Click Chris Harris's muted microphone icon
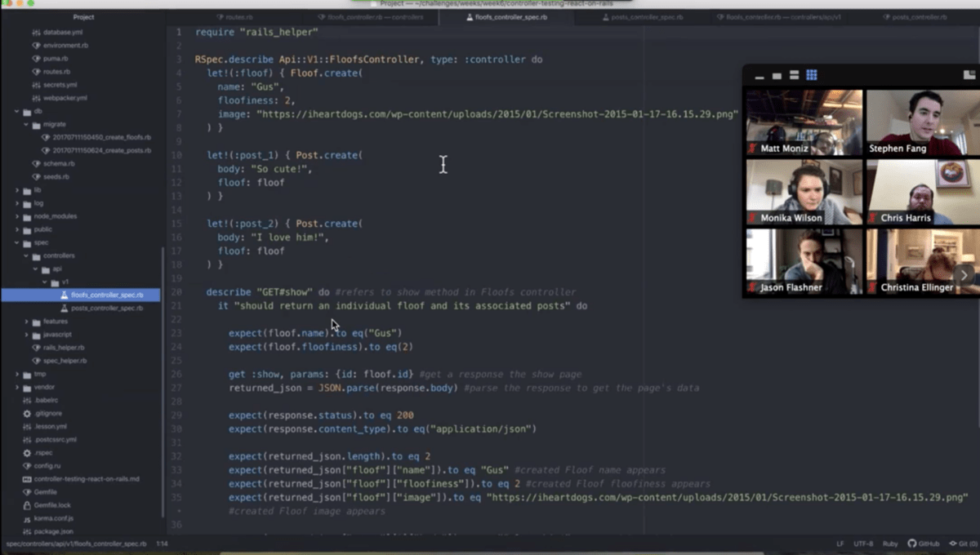Screen dimensions: 980x555 tap(872, 218)
